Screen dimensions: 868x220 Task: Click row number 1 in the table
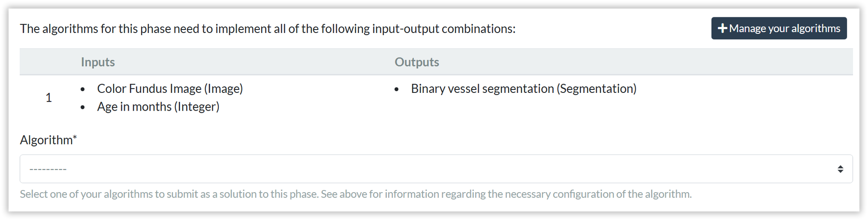49,98
